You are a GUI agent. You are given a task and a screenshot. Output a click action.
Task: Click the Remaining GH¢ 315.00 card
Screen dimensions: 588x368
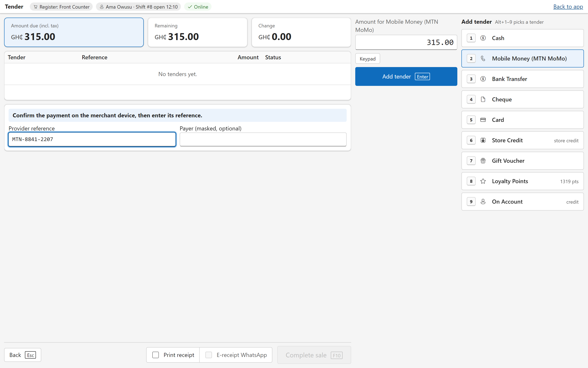tap(198, 32)
